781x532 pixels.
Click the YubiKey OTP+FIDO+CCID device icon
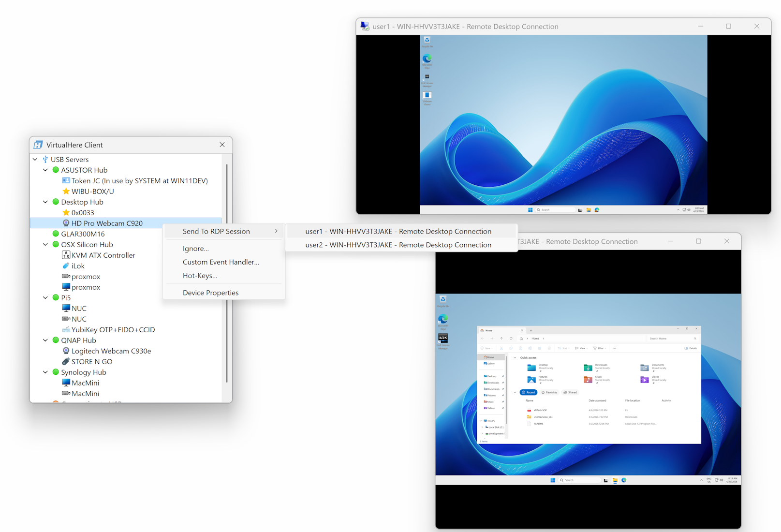[66, 330]
